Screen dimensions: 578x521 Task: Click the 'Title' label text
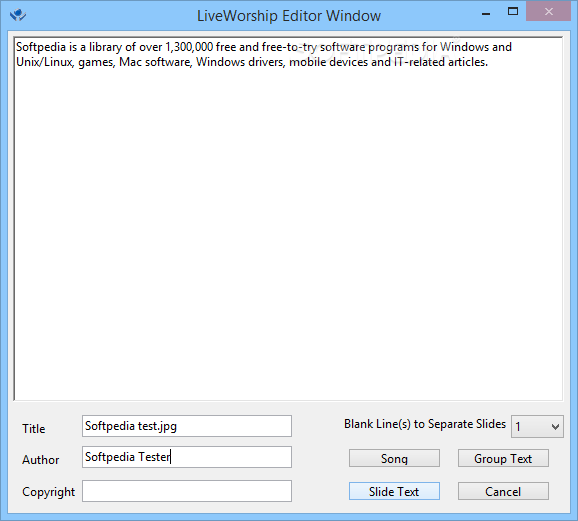pyautogui.click(x=34, y=429)
